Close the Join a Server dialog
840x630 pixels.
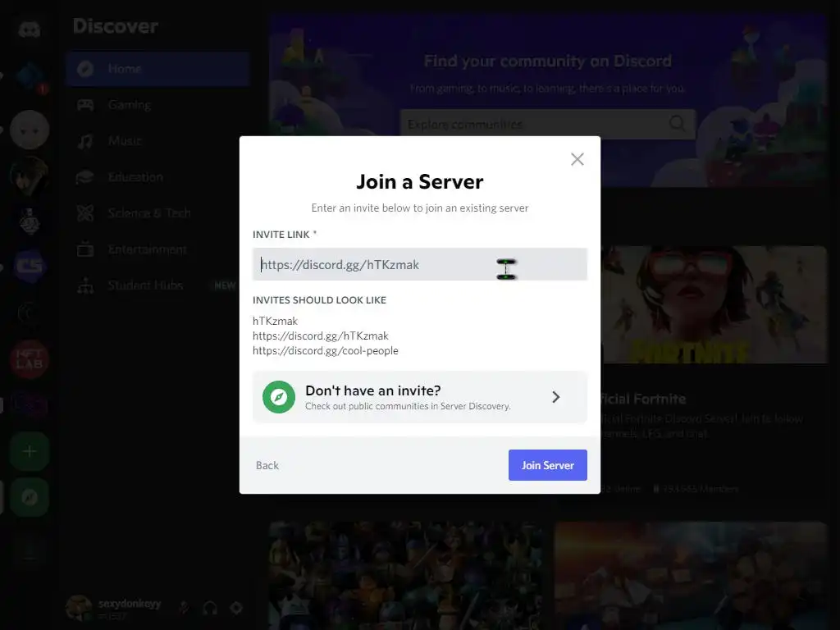click(x=577, y=159)
